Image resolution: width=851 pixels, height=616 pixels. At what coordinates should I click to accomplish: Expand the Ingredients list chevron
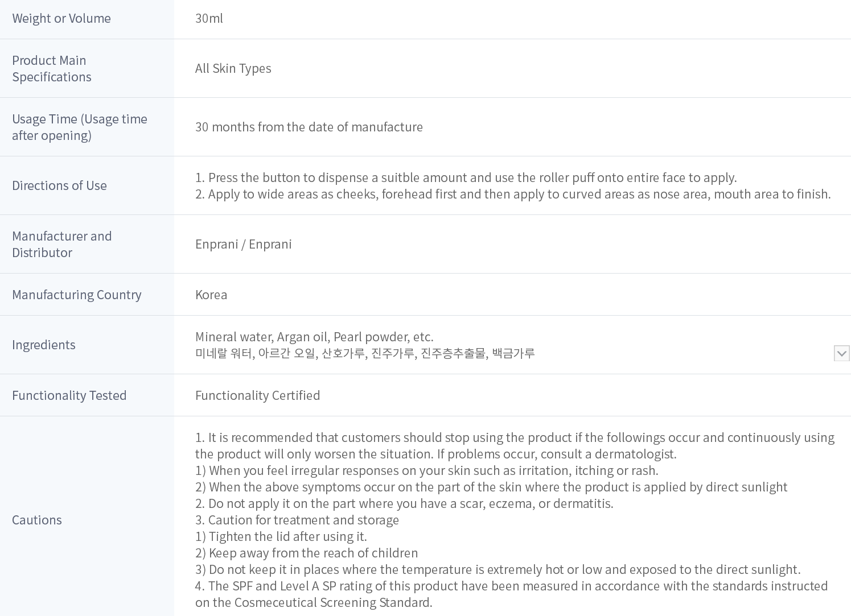coord(841,353)
